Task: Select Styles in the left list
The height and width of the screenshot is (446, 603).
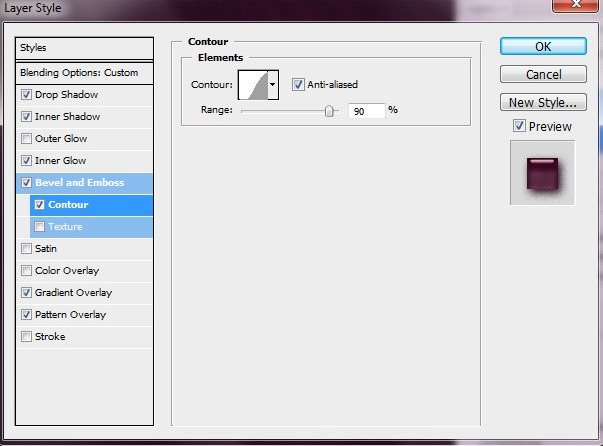Action: (x=85, y=48)
